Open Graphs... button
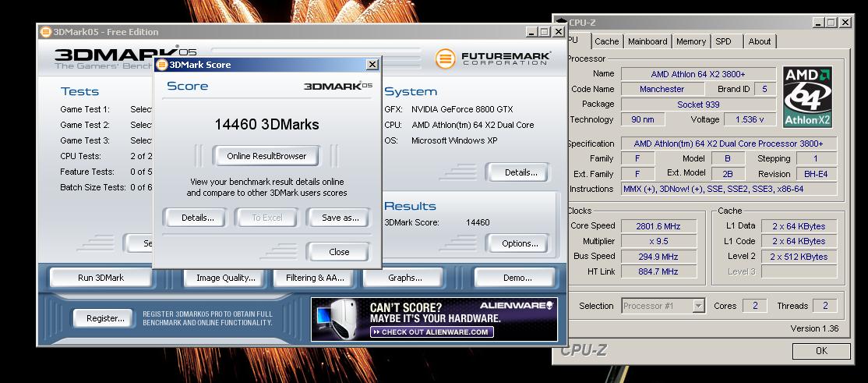Screen dimensions: 868x383 click(x=404, y=278)
